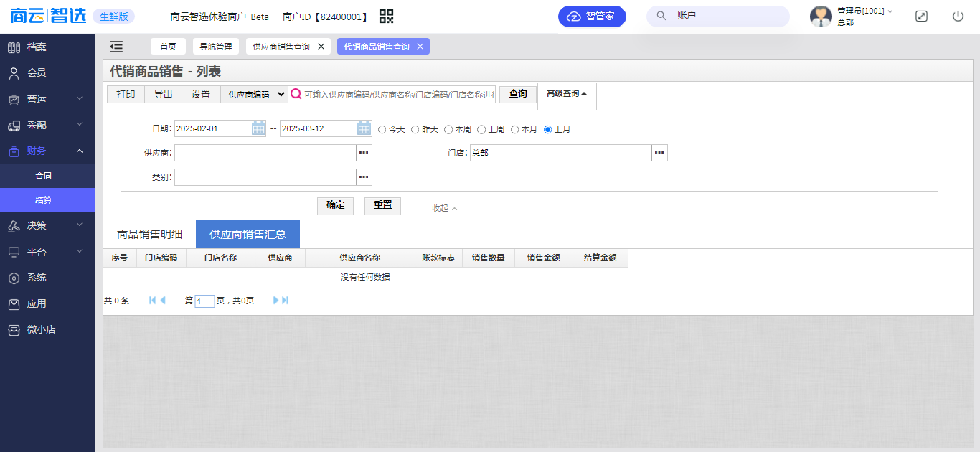The width and height of the screenshot is (980, 452).
Task: Click the 供应商 input field
Action: (x=265, y=153)
